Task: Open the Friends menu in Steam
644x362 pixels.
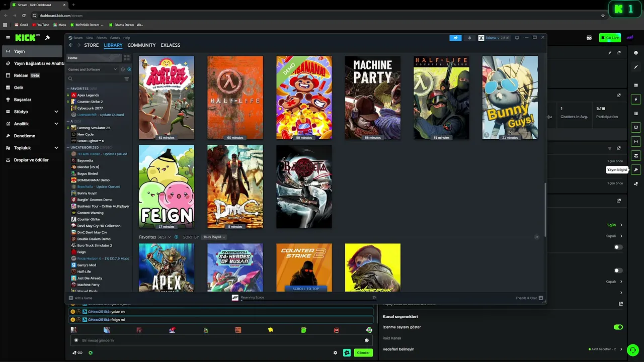Action: coord(102,38)
